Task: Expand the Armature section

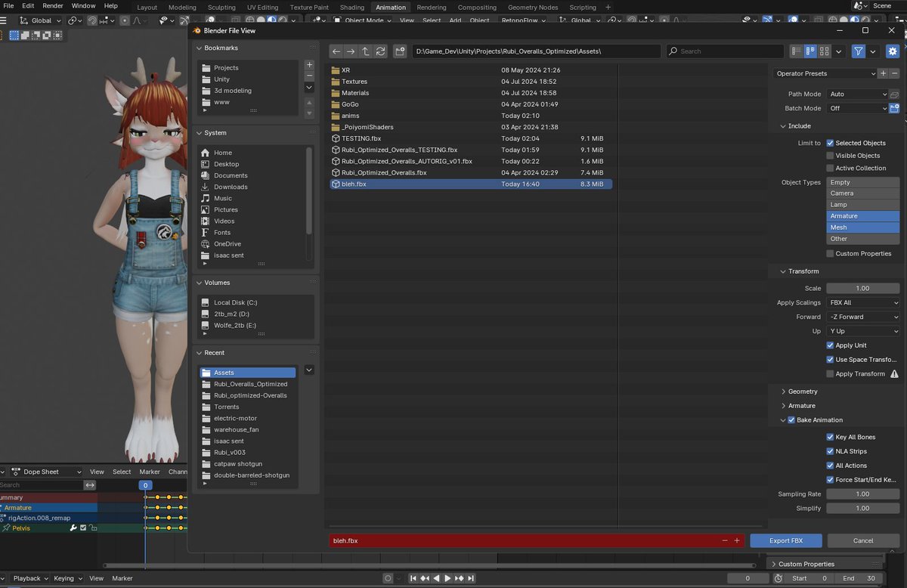Action: (801, 406)
